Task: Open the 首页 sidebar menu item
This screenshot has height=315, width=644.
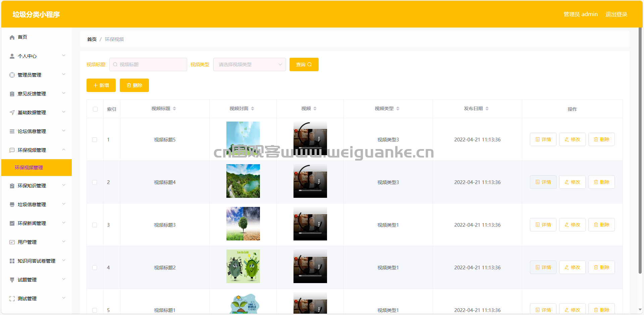Action: click(x=37, y=37)
